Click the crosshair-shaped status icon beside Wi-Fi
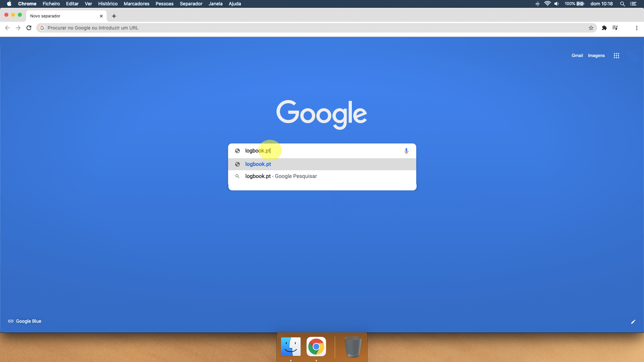This screenshot has height=362, width=644. [537, 4]
